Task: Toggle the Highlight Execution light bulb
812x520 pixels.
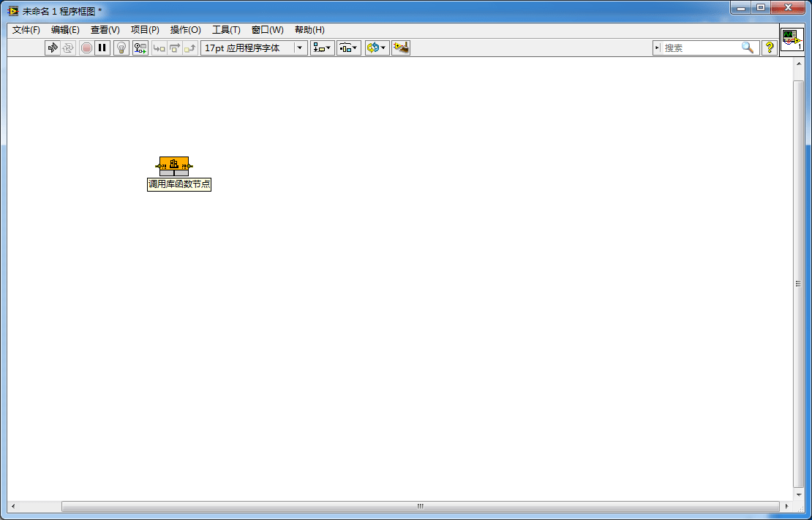Action: click(x=121, y=48)
